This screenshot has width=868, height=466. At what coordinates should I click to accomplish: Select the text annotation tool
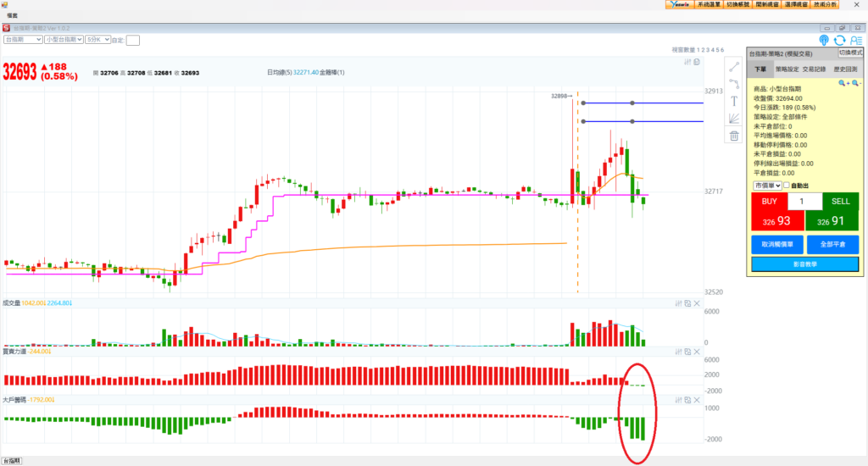[x=734, y=102]
